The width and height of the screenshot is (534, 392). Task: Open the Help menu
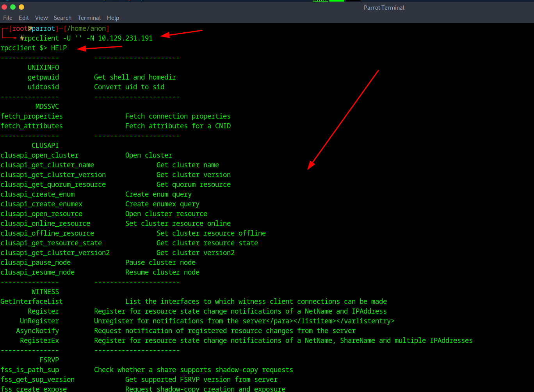(113, 18)
